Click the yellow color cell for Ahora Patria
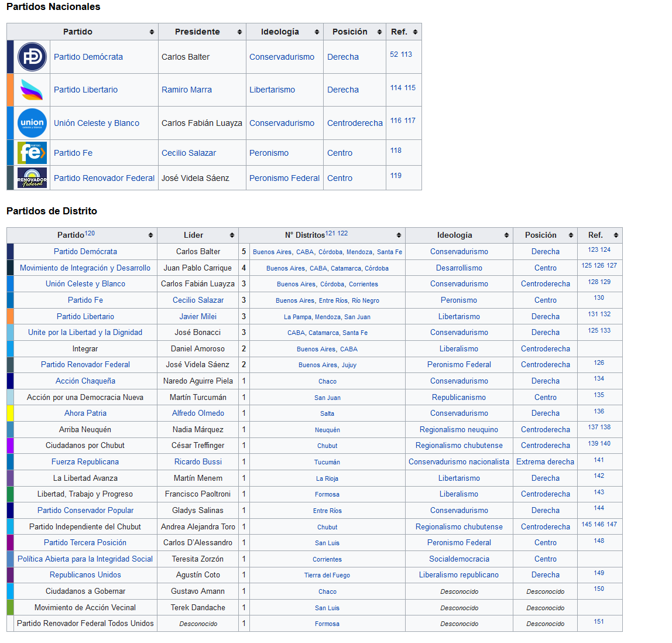The image size is (672, 643). pos(10,413)
